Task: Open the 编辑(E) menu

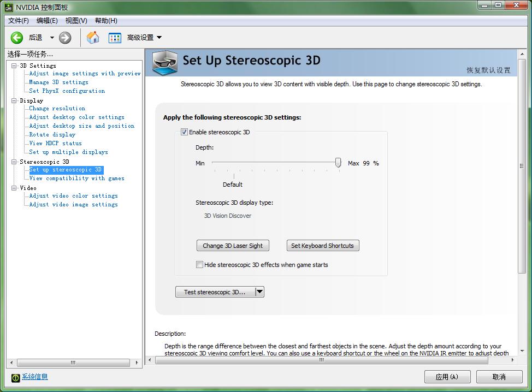Action: pyautogui.click(x=47, y=21)
